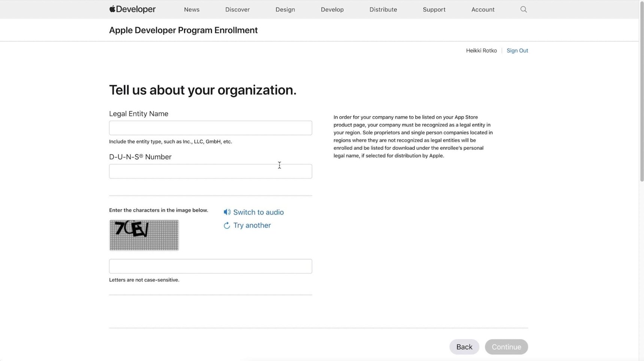Open the search icon
The image size is (644, 361).
(x=523, y=9)
